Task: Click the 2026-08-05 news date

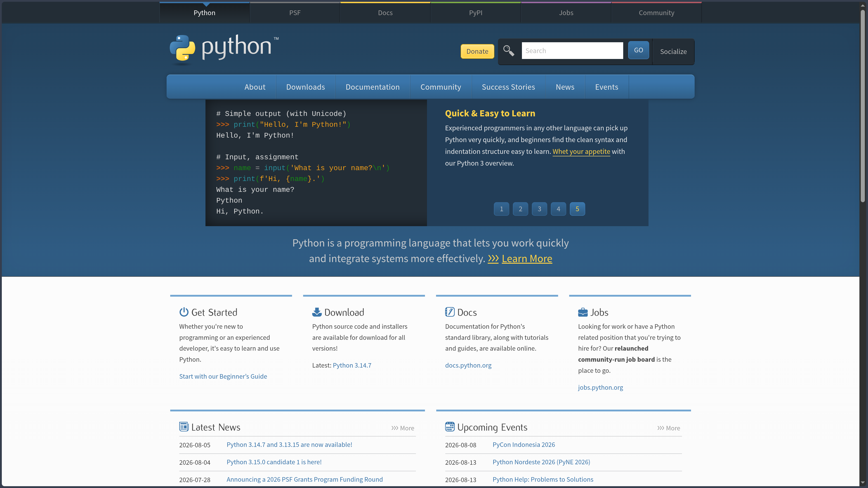Action: click(x=195, y=445)
